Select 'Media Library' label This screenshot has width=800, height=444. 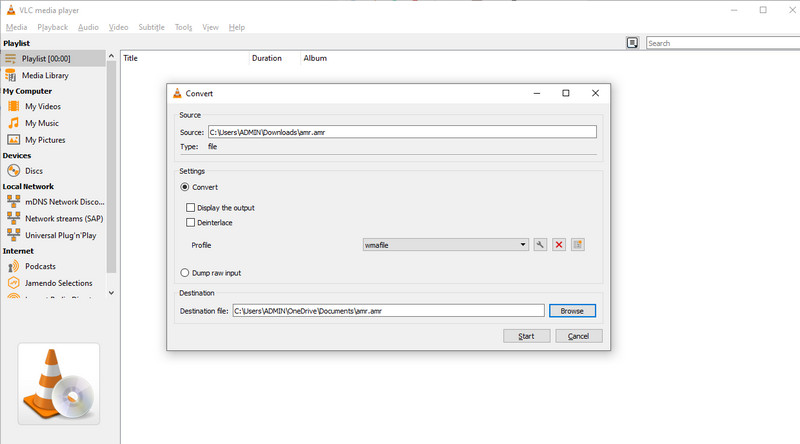[45, 76]
